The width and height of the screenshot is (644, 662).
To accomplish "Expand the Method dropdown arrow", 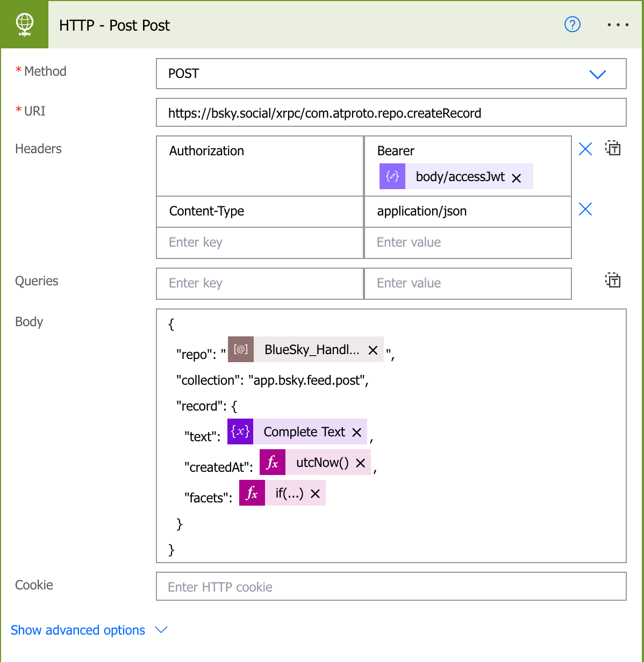I will coord(597,74).
